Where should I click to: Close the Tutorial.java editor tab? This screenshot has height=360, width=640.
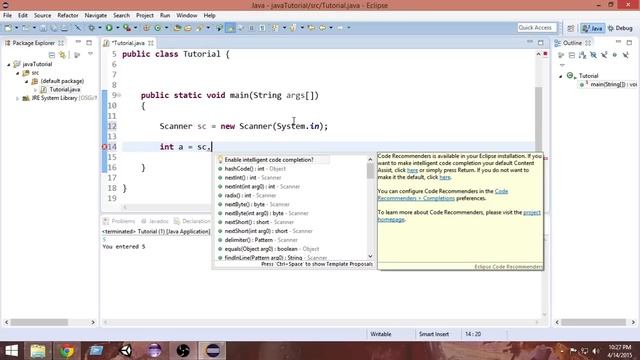click(x=151, y=43)
